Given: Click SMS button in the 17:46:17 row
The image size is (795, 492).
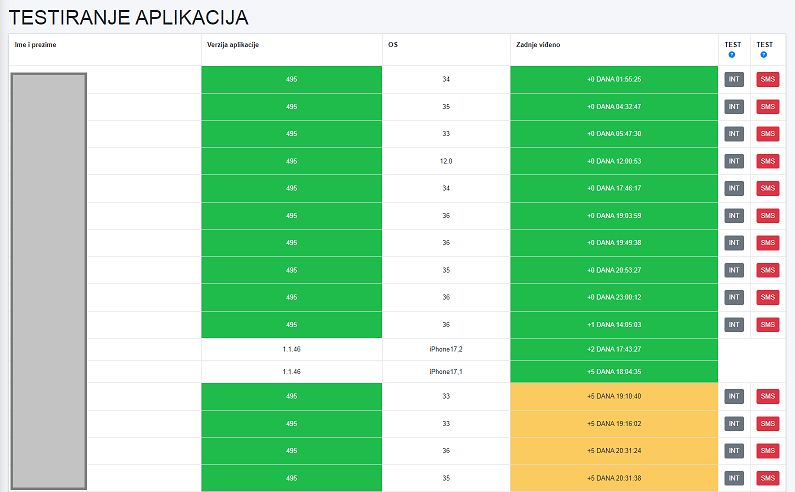Looking at the screenshot, I should [767, 188].
